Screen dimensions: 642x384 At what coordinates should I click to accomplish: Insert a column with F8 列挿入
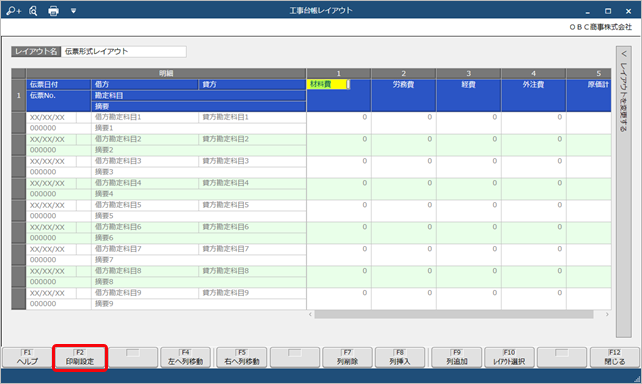(x=400, y=357)
